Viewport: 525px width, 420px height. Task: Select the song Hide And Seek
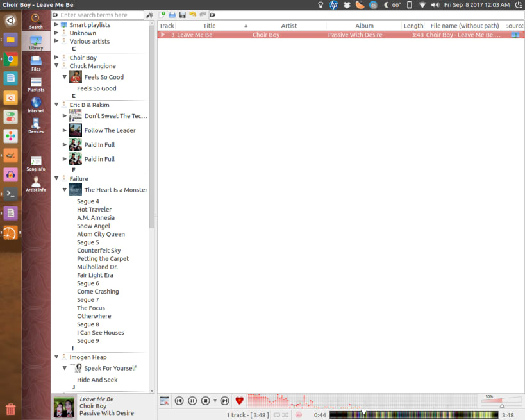point(97,380)
